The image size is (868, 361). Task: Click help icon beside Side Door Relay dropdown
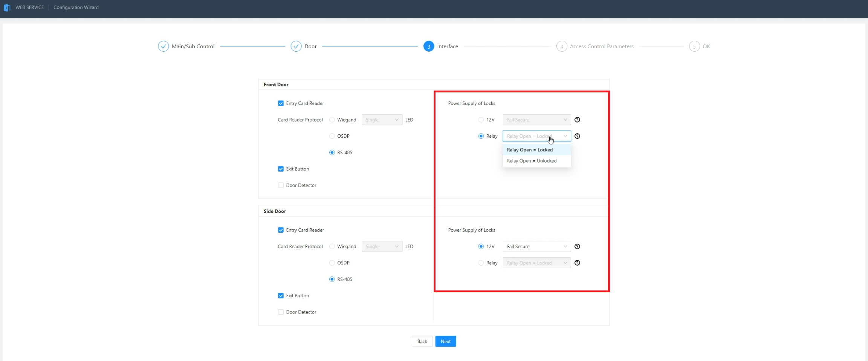click(577, 263)
